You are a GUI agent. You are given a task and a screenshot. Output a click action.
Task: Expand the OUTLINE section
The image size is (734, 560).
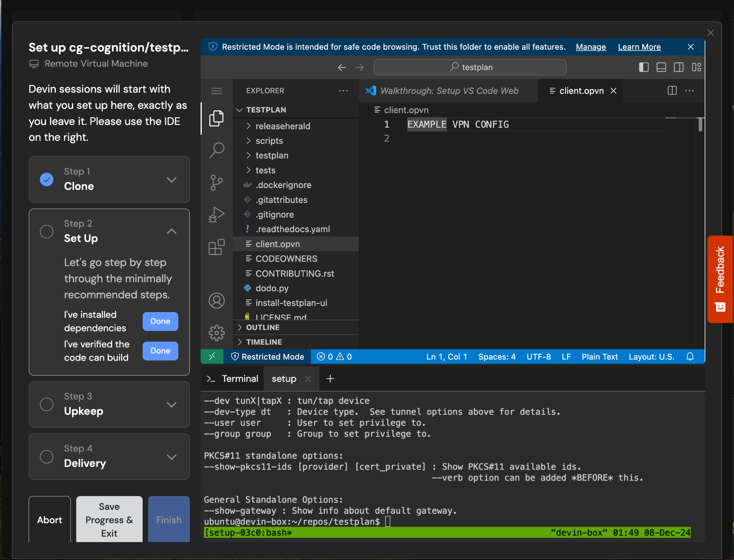tap(263, 327)
